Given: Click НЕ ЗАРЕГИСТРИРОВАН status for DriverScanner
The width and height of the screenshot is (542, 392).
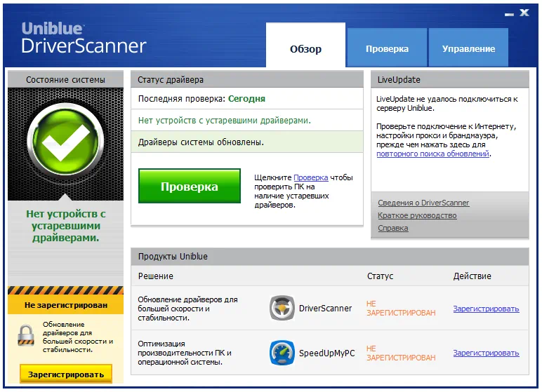Looking at the screenshot, I should pos(401,308).
